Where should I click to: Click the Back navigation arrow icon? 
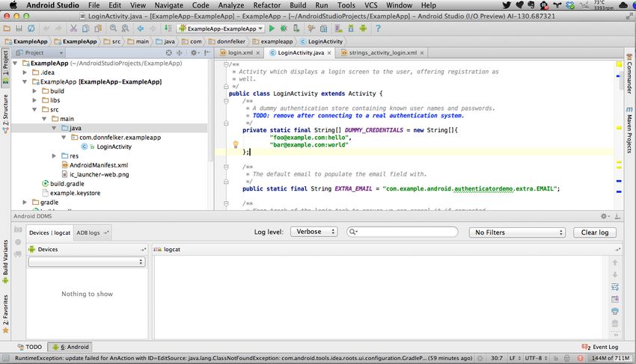tap(141, 28)
